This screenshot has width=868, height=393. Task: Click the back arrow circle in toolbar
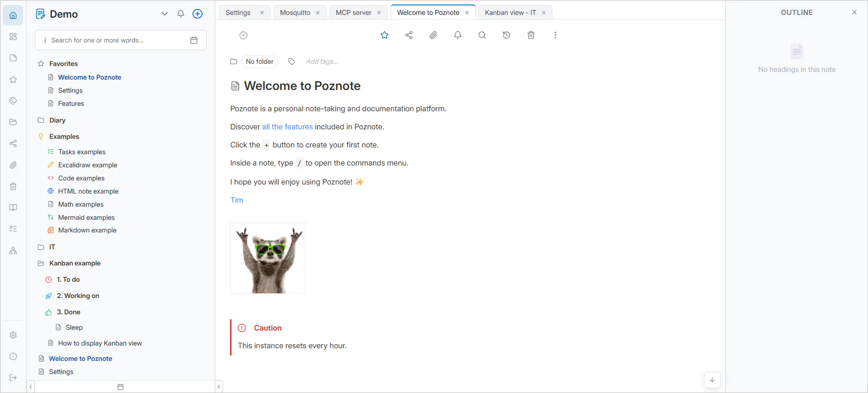click(243, 35)
